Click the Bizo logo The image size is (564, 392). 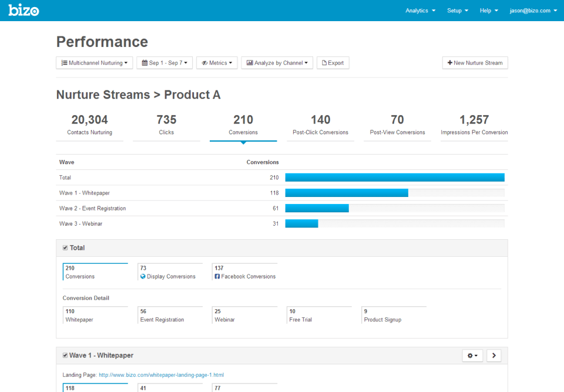[x=23, y=10]
